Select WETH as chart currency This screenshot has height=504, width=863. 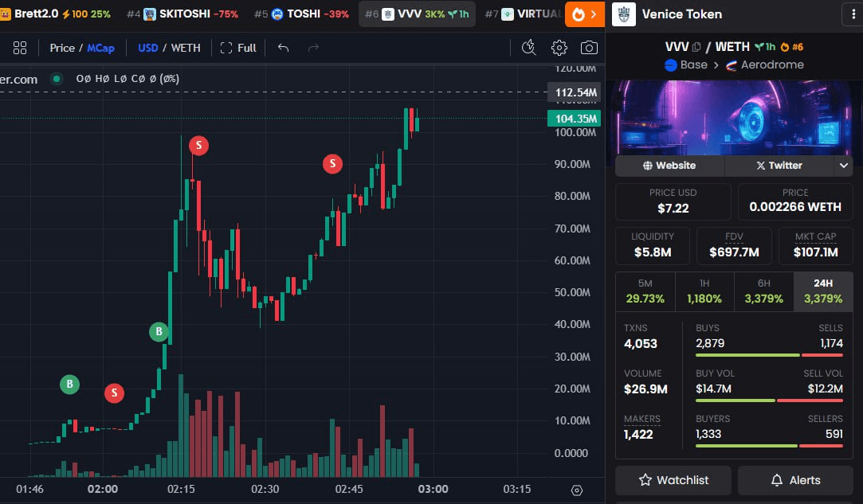(x=186, y=48)
